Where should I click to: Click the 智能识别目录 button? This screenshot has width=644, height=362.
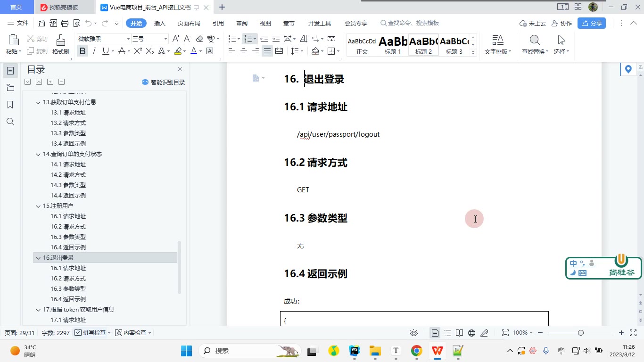(163, 82)
